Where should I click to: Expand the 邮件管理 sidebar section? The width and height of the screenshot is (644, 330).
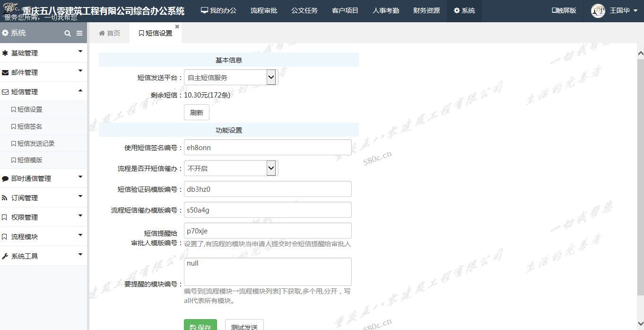[44, 72]
